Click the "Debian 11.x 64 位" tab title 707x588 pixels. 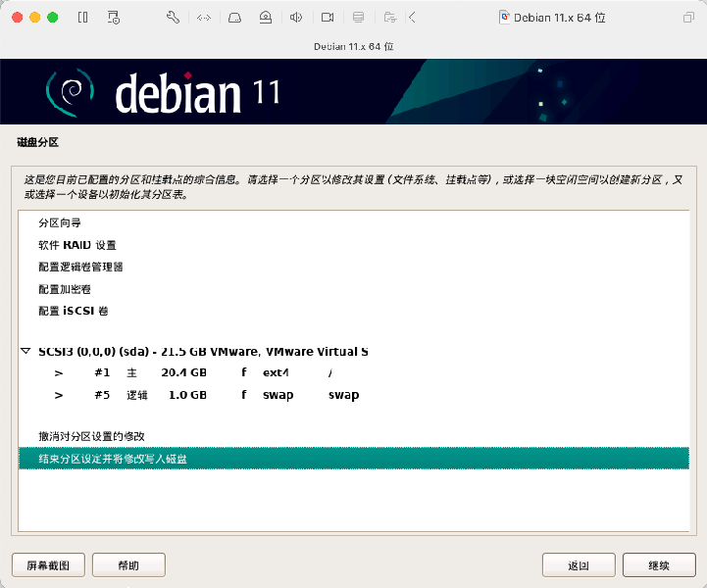353,46
